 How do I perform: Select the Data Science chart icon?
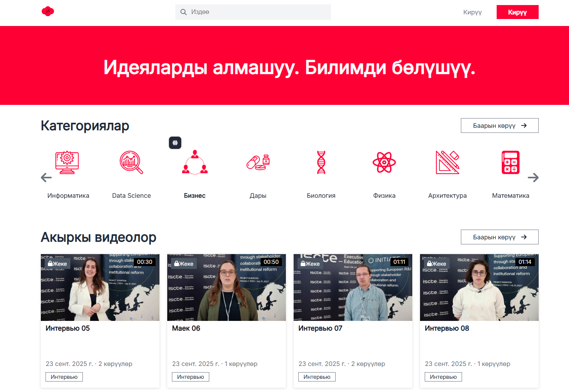pos(131,162)
